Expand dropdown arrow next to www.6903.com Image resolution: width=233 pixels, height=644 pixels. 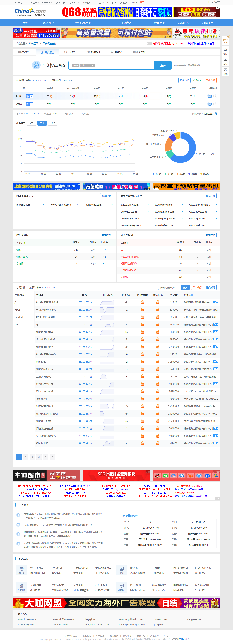[x=216, y=212]
